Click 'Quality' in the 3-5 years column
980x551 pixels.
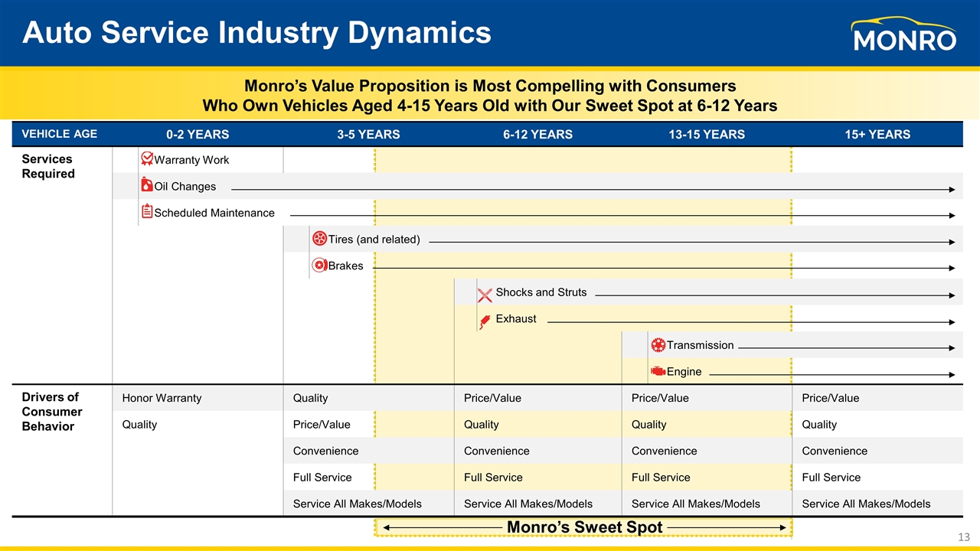pyautogui.click(x=310, y=398)
